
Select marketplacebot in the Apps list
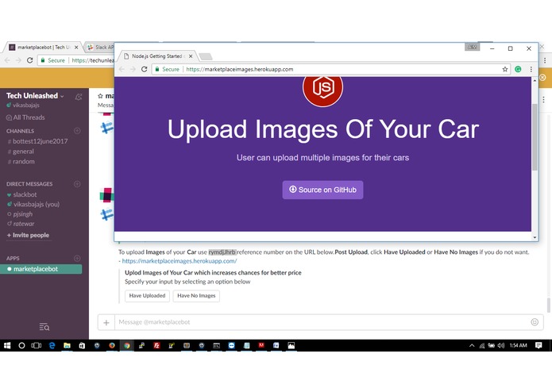pyautogui.click(x=41, y=269)
